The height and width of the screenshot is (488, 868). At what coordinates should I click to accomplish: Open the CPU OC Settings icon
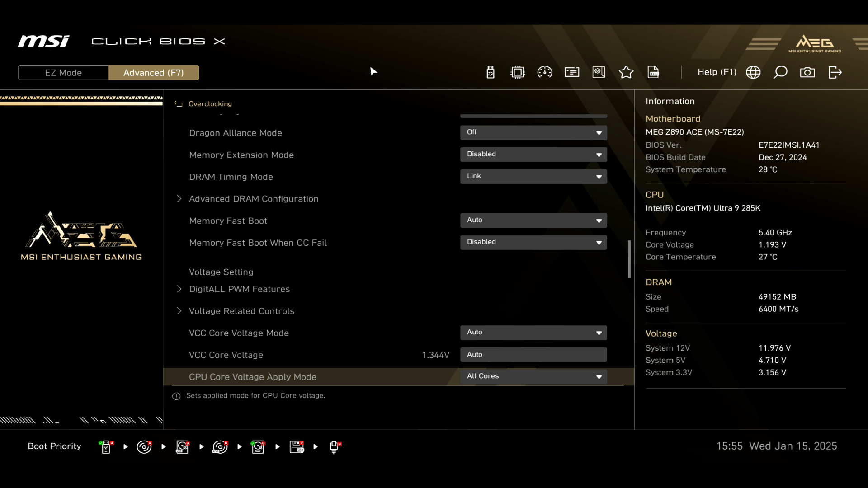tap(518, 72)
